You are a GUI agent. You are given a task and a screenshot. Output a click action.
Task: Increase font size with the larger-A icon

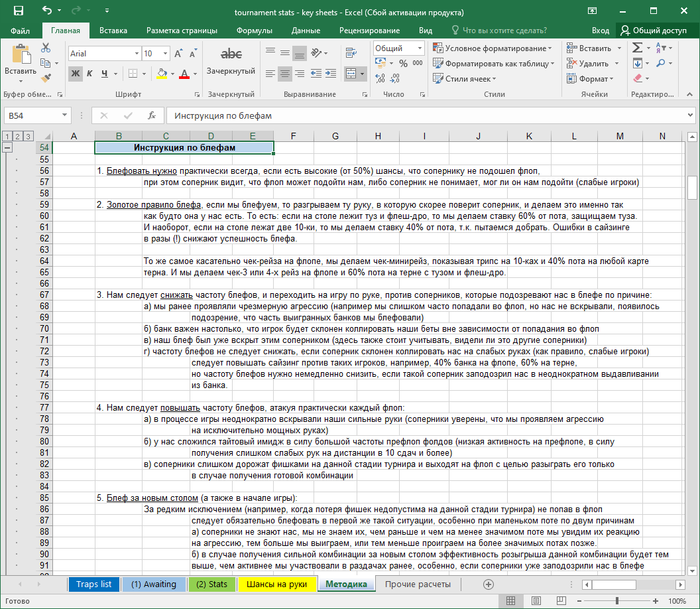(178, 54)
